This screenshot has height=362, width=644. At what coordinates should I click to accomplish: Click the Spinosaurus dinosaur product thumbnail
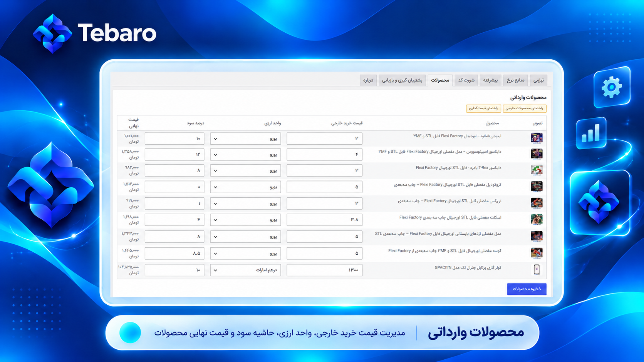pos(537,154)
